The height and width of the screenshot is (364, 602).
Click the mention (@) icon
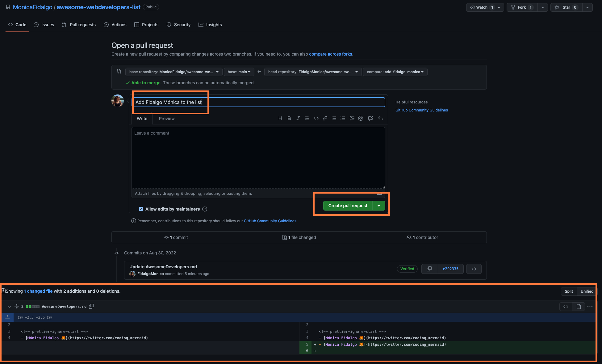[361, 118]
